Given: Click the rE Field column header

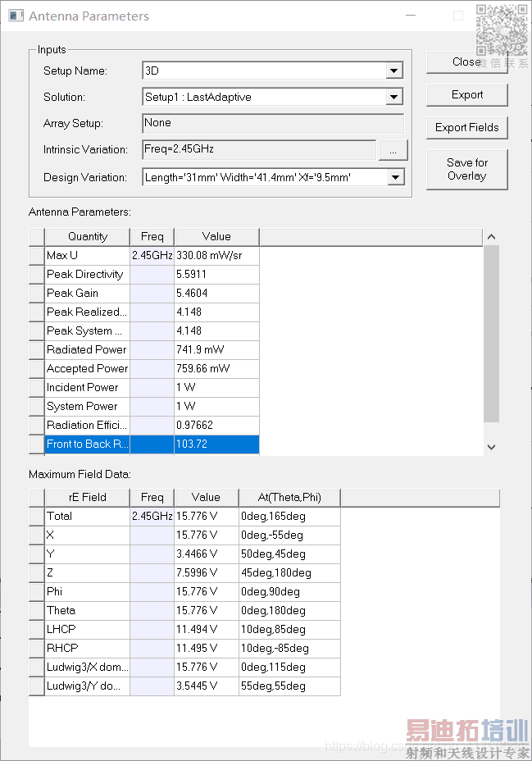Looking at the screenshot, I should tap(87, 498).
